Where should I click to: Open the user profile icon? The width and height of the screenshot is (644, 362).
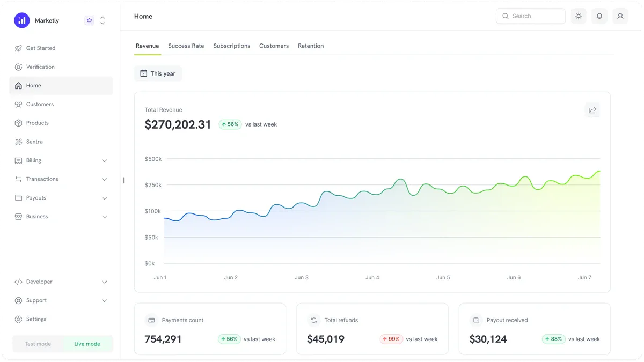click(x=620, y=16)
